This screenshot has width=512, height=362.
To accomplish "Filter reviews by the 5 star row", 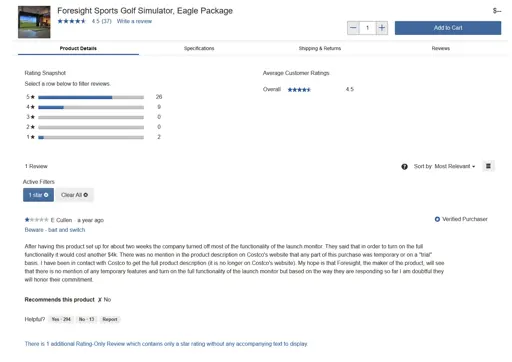I will 94,97.
